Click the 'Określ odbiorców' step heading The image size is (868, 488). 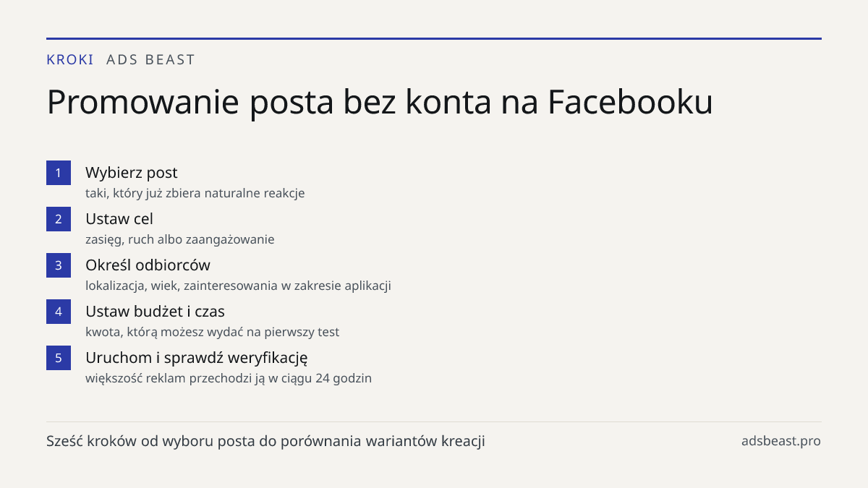(x=148, y=265)
